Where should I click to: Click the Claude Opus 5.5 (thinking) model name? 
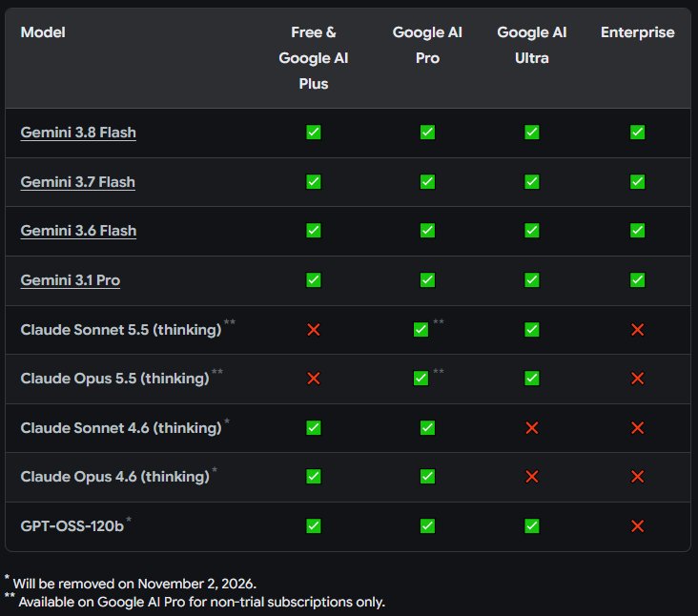pos(114,379)
